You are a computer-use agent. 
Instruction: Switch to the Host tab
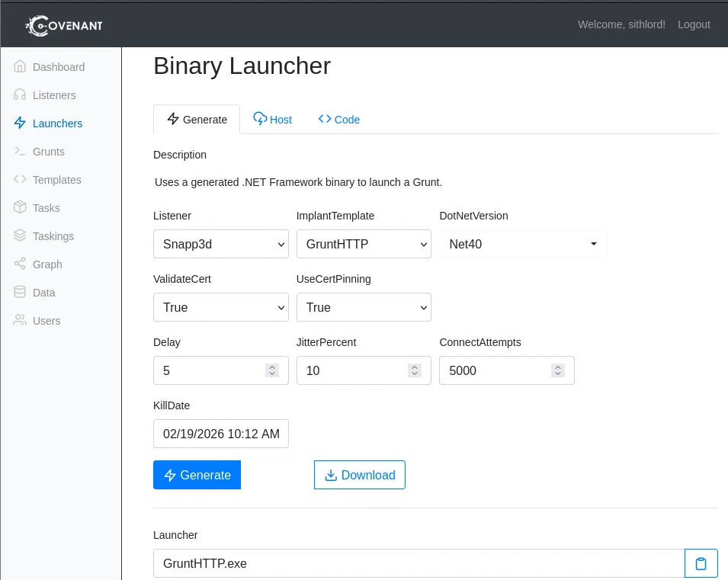pos(272,120)
